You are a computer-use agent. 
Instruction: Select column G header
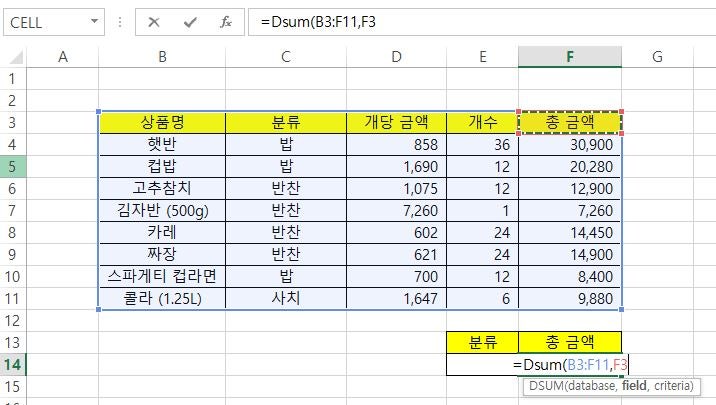point(657,57)
